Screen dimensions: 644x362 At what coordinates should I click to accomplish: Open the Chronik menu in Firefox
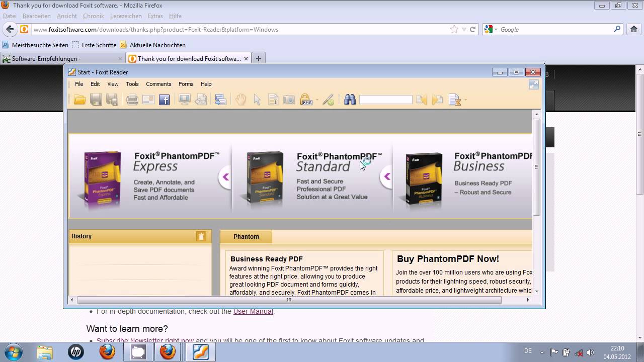pyautogui.click(x=94, y=16)
